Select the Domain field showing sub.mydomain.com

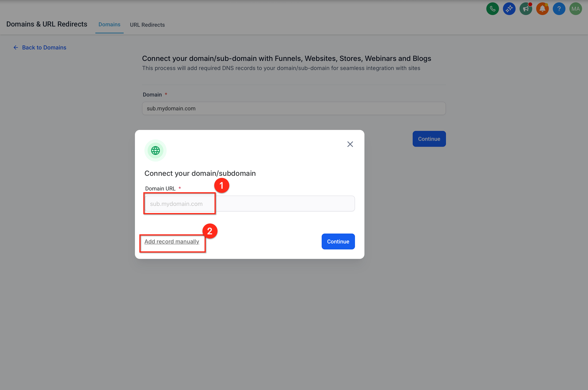click(294, 108)
